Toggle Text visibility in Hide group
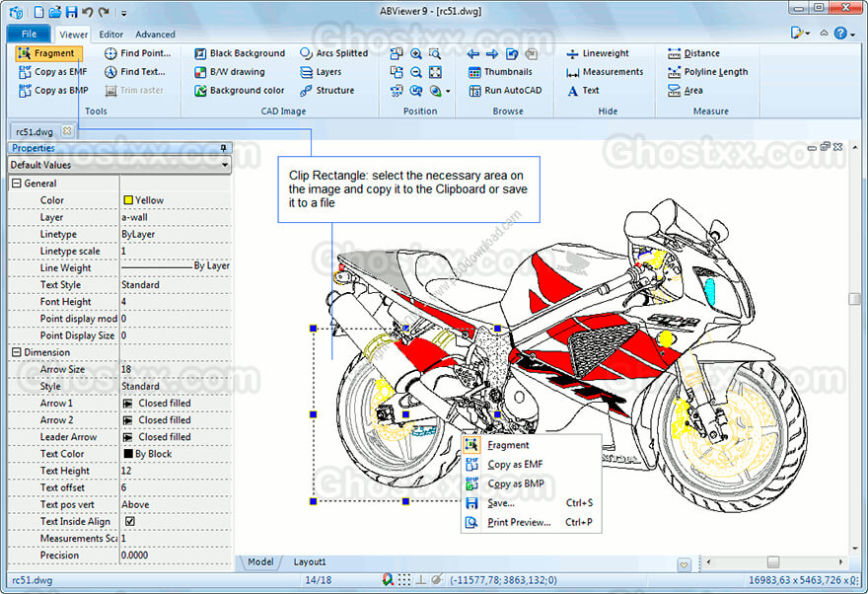The height and width of the screenshot is (594, 868). point(583,90)
